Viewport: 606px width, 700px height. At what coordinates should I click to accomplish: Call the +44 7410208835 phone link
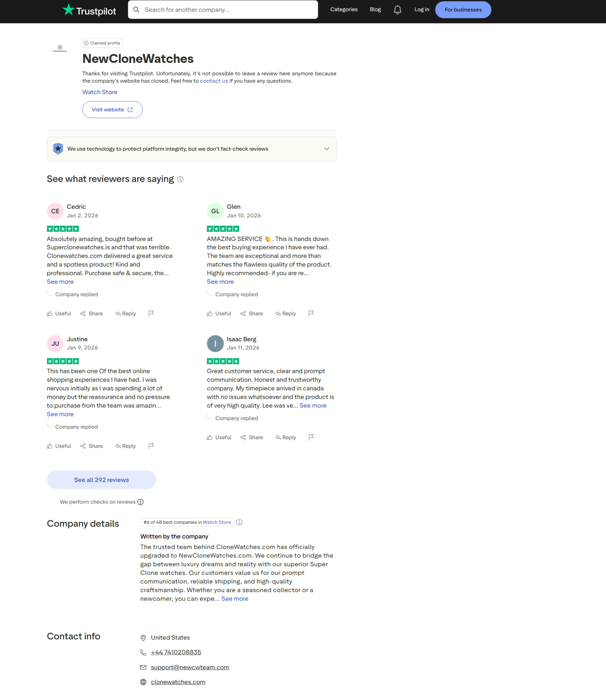pos(175,652)
